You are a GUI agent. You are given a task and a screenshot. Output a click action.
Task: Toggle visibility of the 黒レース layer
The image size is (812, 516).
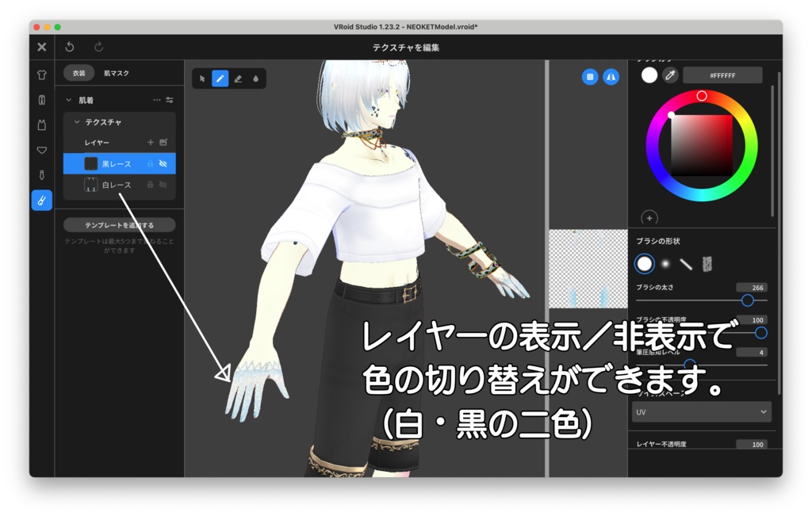[163, 165]
